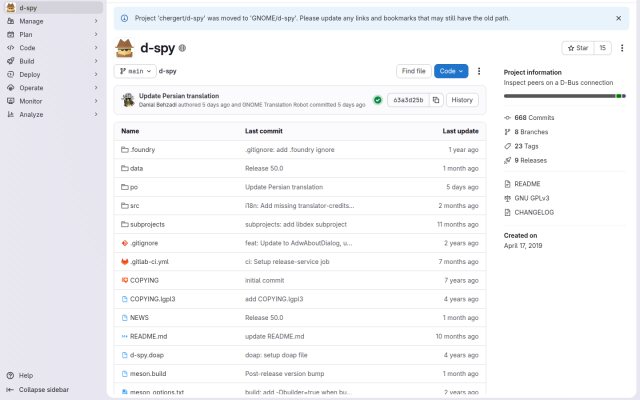The height and width of the screenshot is (400, 640).
Task: Open the .gitignore file
Action: [144, 243]
